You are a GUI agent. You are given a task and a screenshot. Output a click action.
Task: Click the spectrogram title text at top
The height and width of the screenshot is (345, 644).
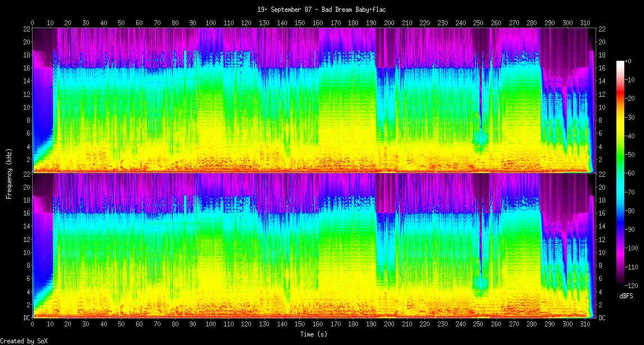pos(321,10)
